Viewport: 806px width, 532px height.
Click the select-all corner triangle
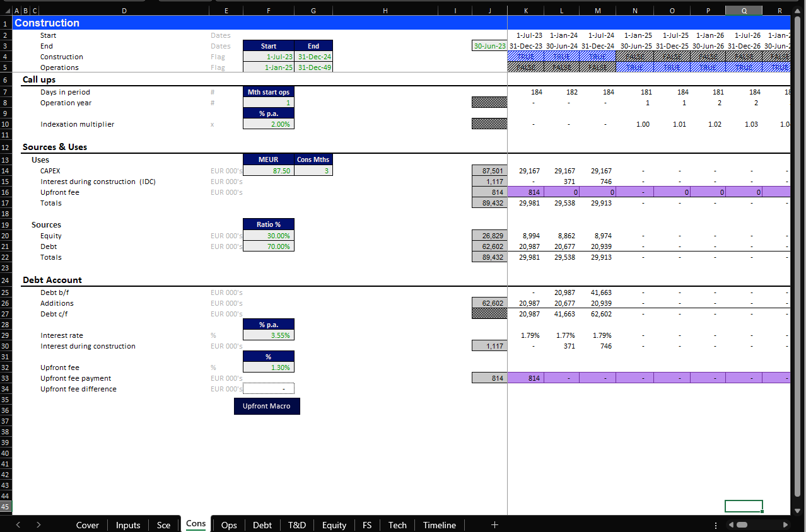click(6, 11)
